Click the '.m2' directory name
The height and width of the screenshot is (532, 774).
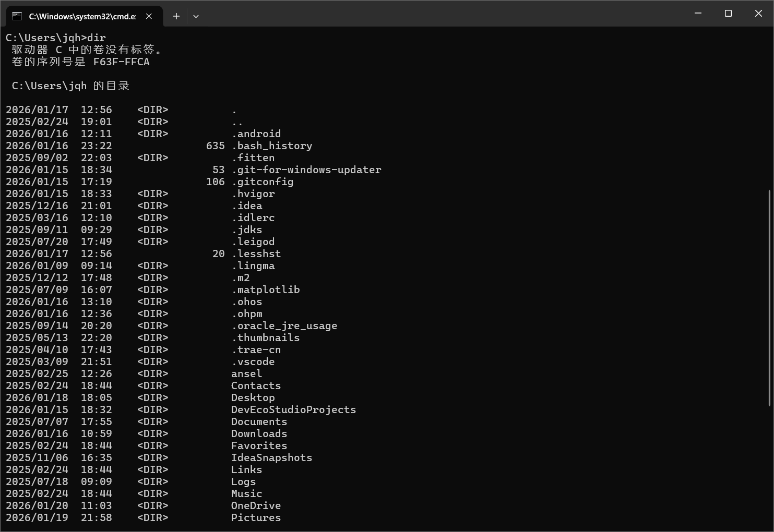[x=241, y=277]
